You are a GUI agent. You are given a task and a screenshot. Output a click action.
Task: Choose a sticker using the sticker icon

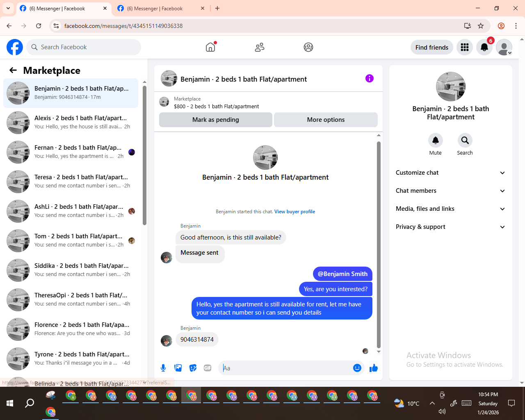[193, 368]
